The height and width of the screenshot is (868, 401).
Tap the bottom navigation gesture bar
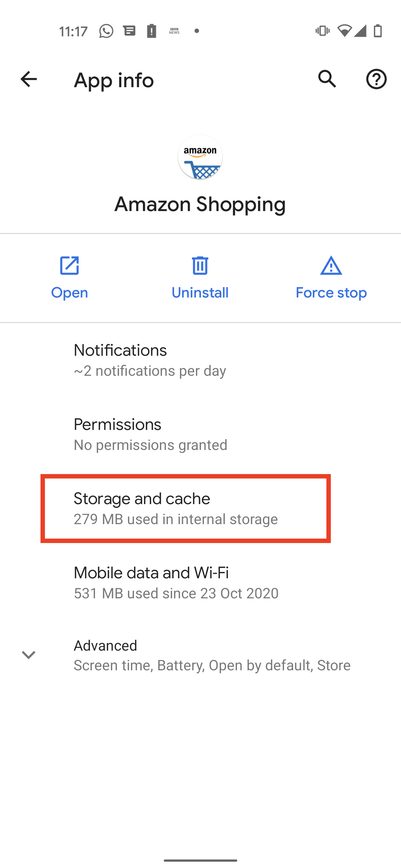click(200, 860)
